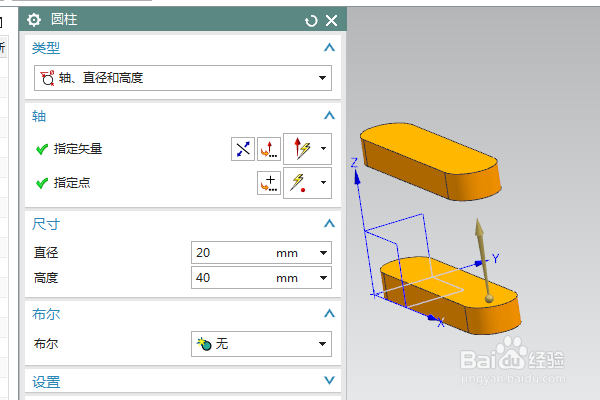Collapse the 轴 section

329,116
